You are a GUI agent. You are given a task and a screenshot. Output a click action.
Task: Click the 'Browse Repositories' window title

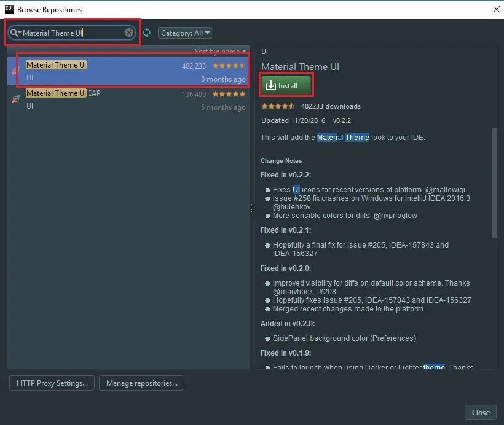coord(50,10)
